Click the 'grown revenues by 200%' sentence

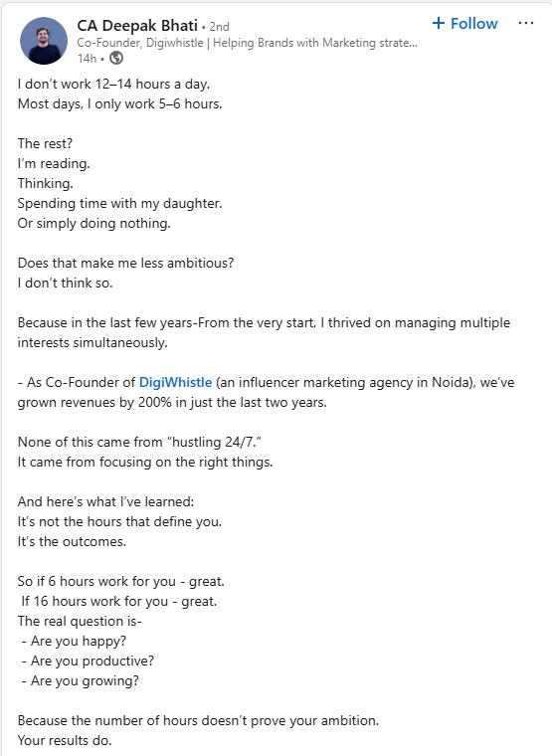click(172, 402)
